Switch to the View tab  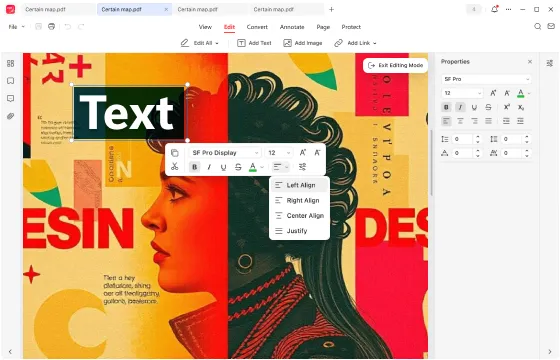pos(205,27)
